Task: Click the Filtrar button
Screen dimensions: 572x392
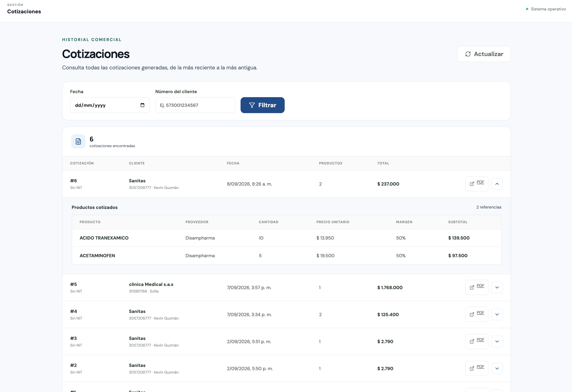Action: click(262, 105)
